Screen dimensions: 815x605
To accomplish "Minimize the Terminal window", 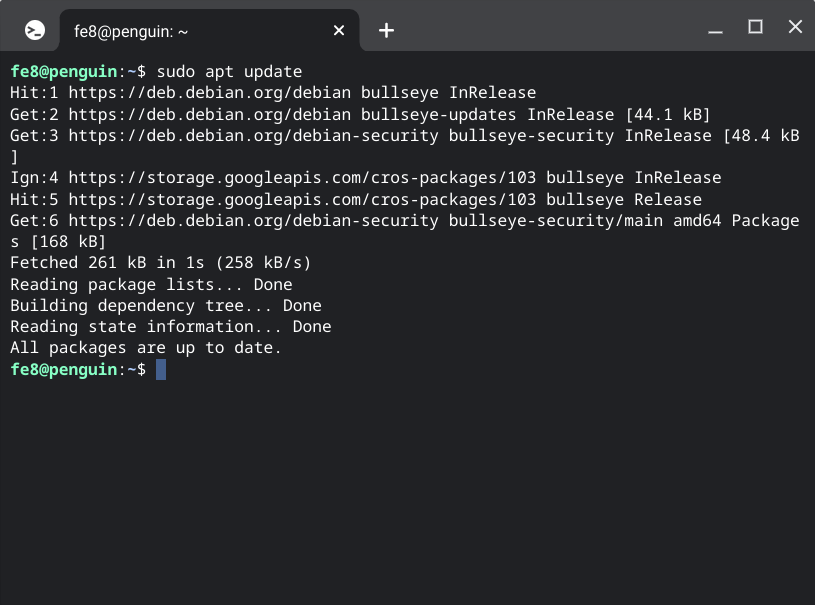I will pyautogui.click(x=715, y=30).
